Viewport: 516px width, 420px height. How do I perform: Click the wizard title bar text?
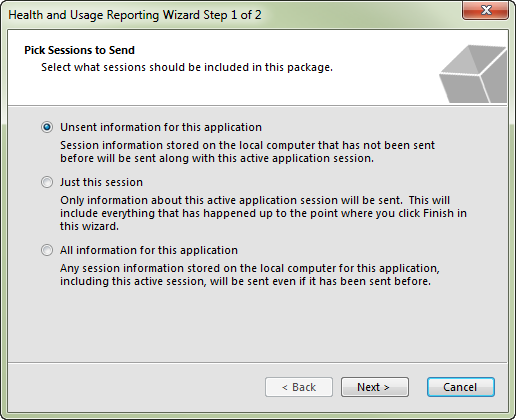[x=135, y=15]
